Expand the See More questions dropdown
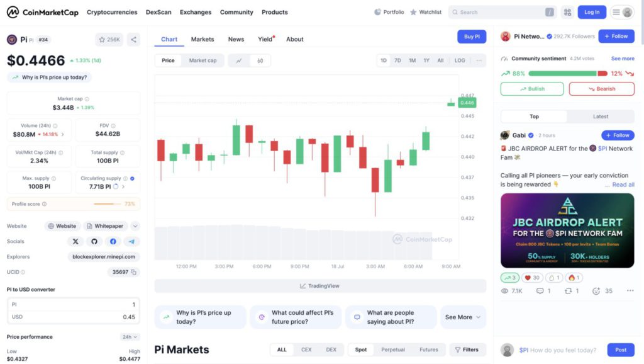Image resolution: width=644 pixels, height=364 pixels. [x=463, y=317]
